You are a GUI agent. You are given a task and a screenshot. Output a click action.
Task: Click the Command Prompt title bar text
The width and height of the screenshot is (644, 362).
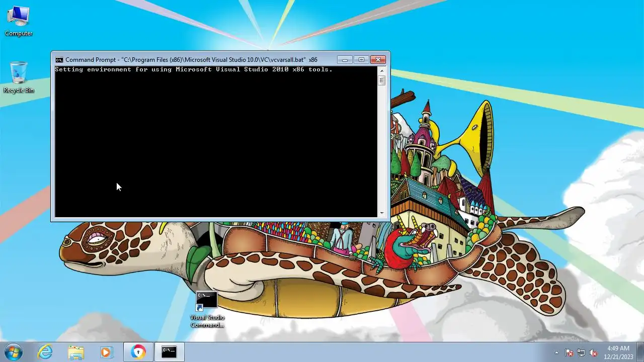point(191,60)
